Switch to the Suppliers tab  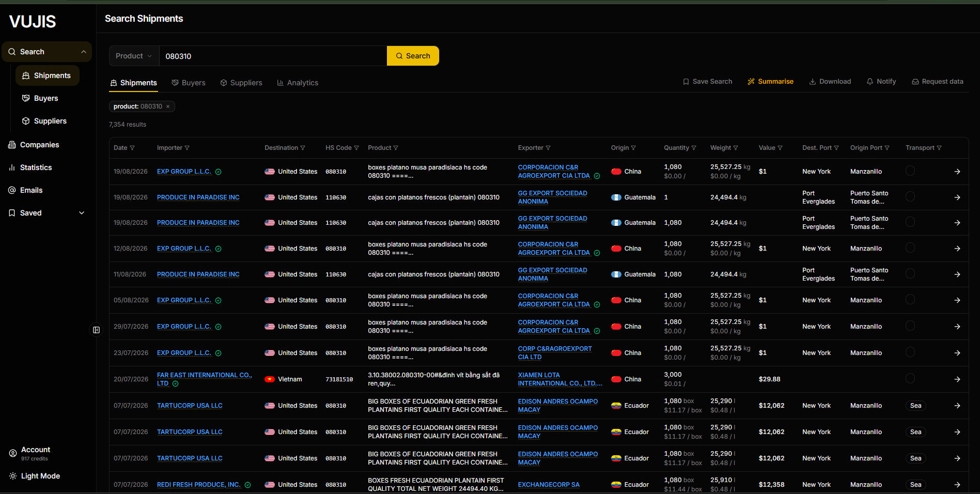(x=241, y=83)
